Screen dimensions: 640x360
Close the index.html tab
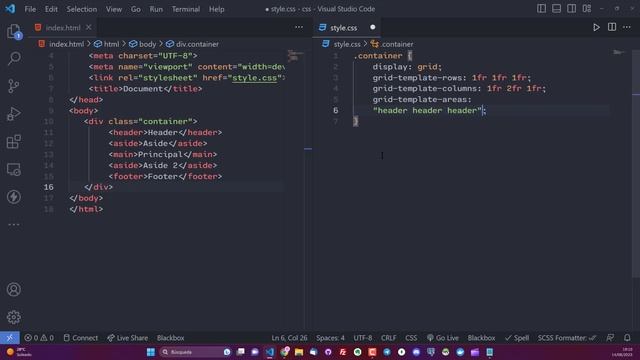(89, 27)
